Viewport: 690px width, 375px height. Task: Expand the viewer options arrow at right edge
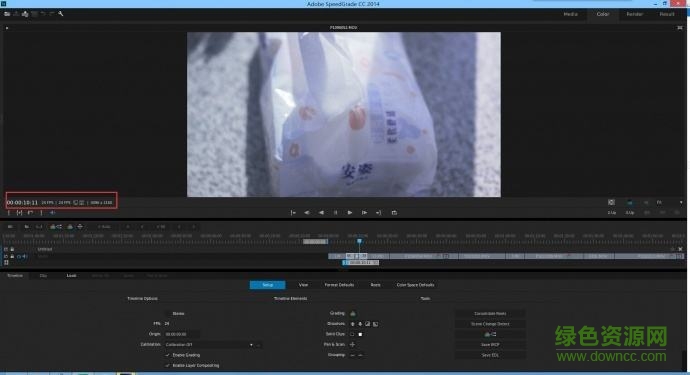coord(681,202)
